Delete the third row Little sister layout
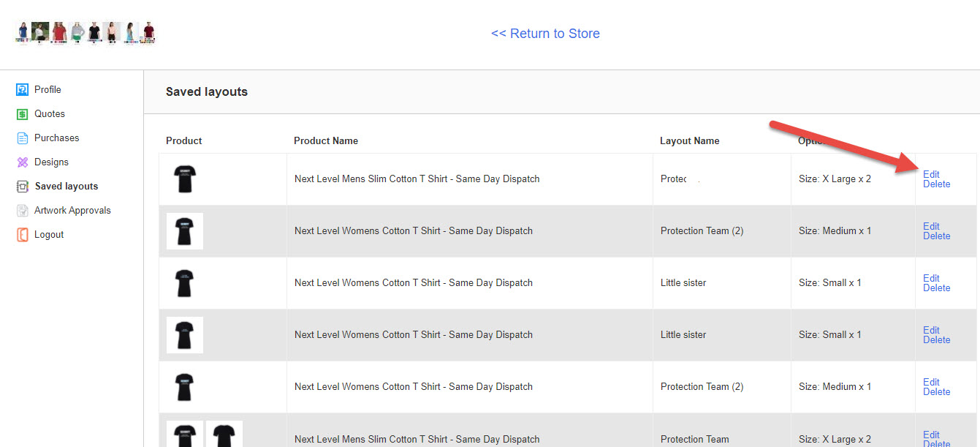Viewport: 980px width, 447px height. pyautogui.click(x=936, y=288)
